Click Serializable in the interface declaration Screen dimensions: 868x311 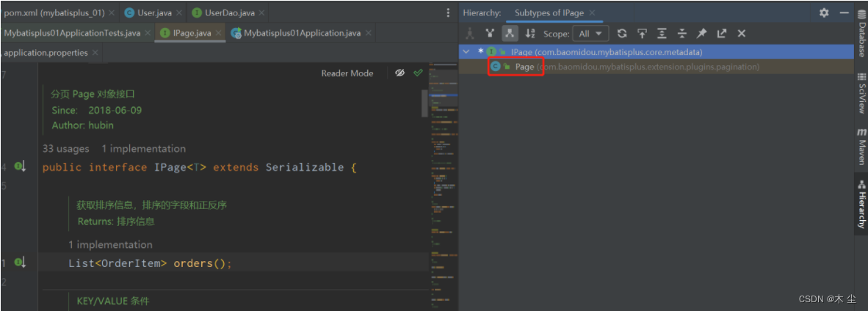(305, 167)
